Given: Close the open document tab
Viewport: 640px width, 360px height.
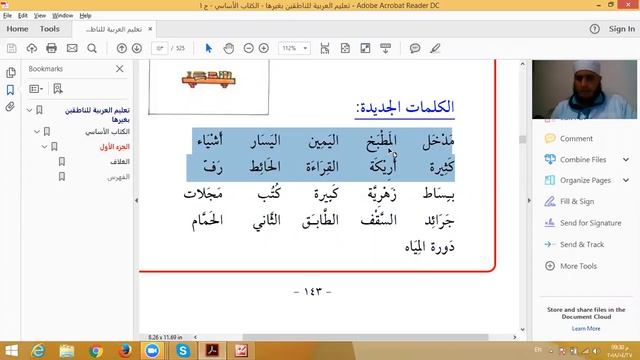Looking at the screenshot, I should point(150,29).
